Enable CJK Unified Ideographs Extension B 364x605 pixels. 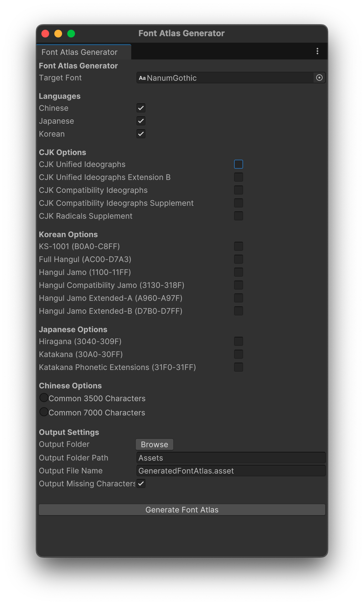pyautogui.click(x=239, y=177)
